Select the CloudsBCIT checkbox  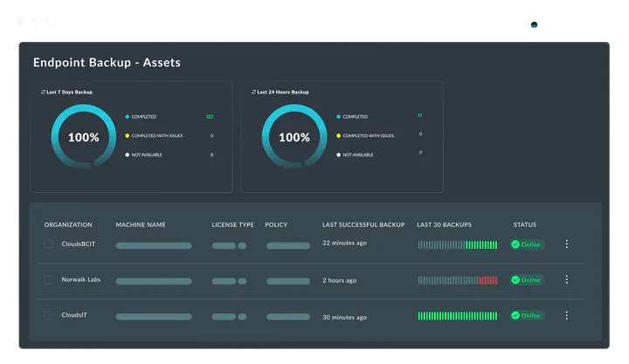tap(49, 244)
